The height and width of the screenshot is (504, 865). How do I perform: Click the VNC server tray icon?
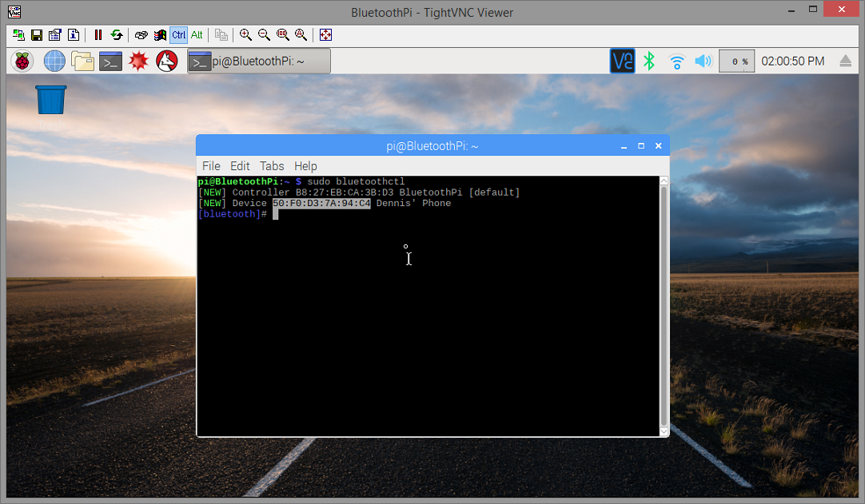(x=622, y=62)
